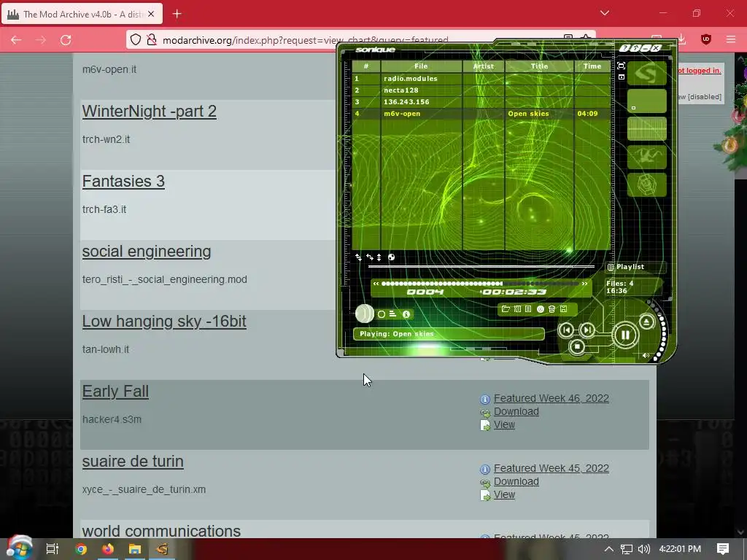
Task: Select playlist row necta128
Action: 481,90
